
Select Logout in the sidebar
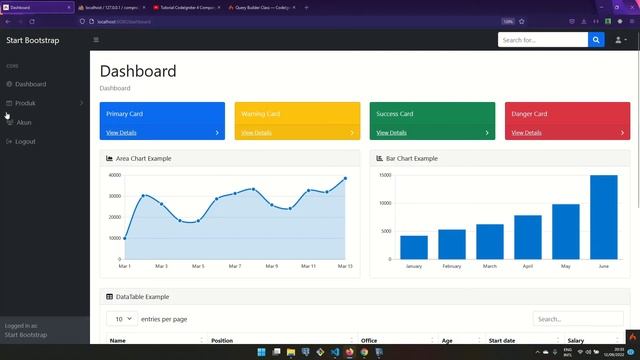pyautogui.click(x=25, y=142)
